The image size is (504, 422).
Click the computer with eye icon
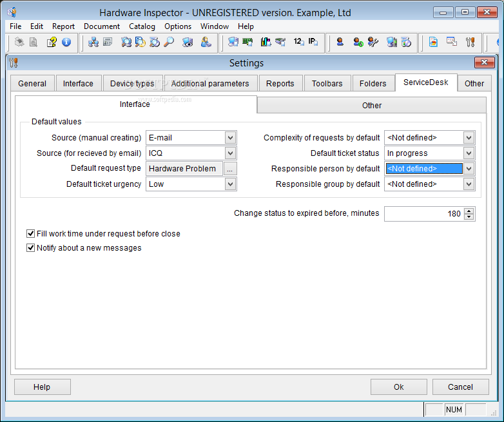point(188,42)
